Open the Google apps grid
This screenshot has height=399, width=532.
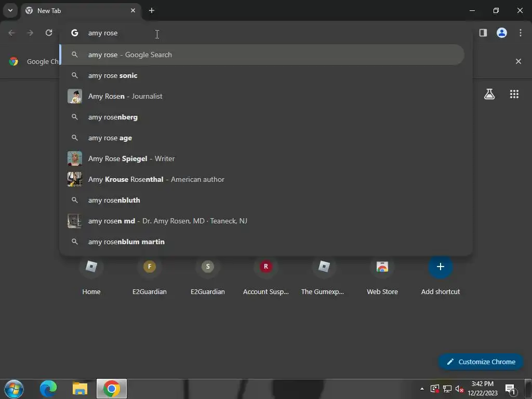click(514, 94)
